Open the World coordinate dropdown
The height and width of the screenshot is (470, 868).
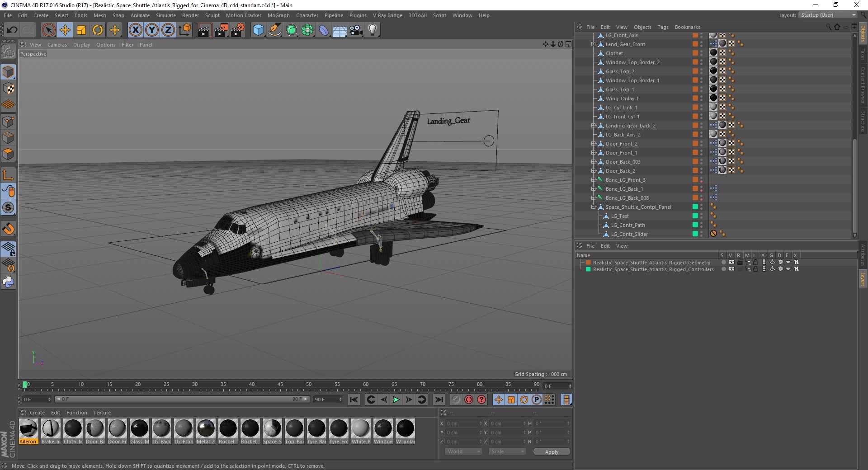click(x=463, y=451)
